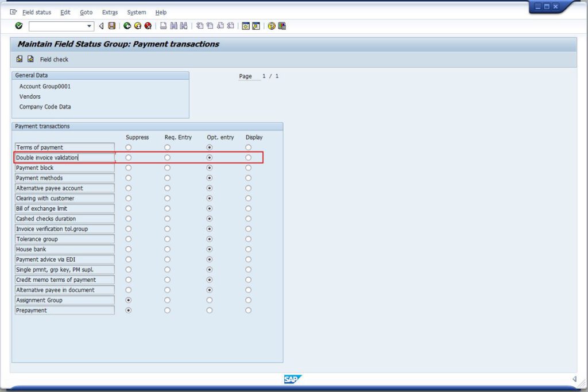Set Prepayment to Opt. entry
Image resolution: width=588 pixels, height=392 pixels.
click(x=210, y=311)
